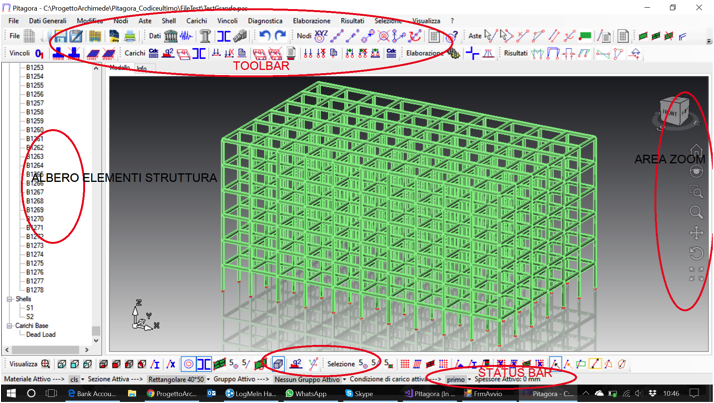
Task: Open the materials column icon in Dati toolbar
Action: 206,36
